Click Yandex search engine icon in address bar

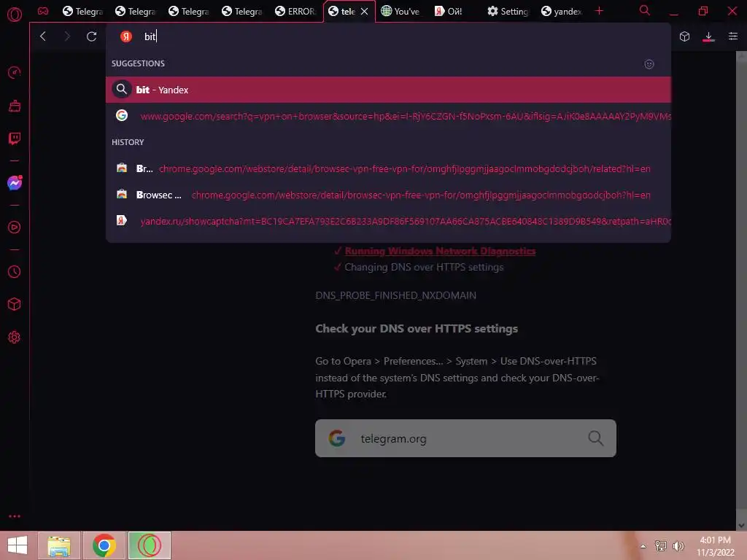click(125, 36)
